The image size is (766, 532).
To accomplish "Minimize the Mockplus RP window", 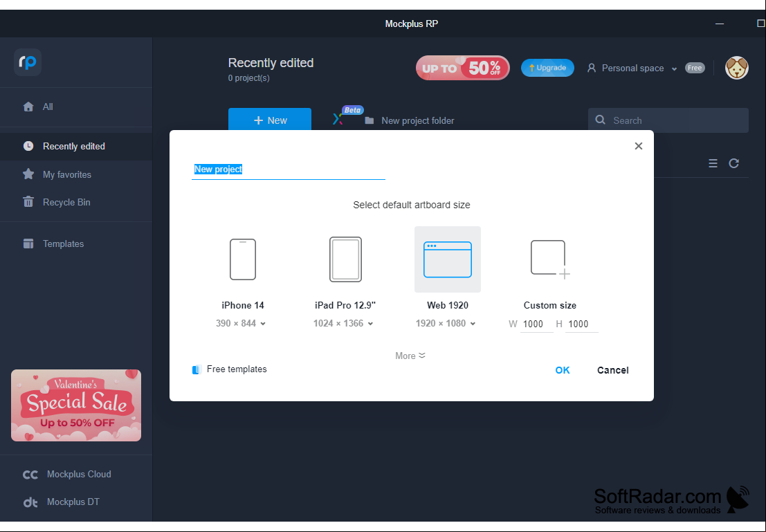I will [719, 24].
